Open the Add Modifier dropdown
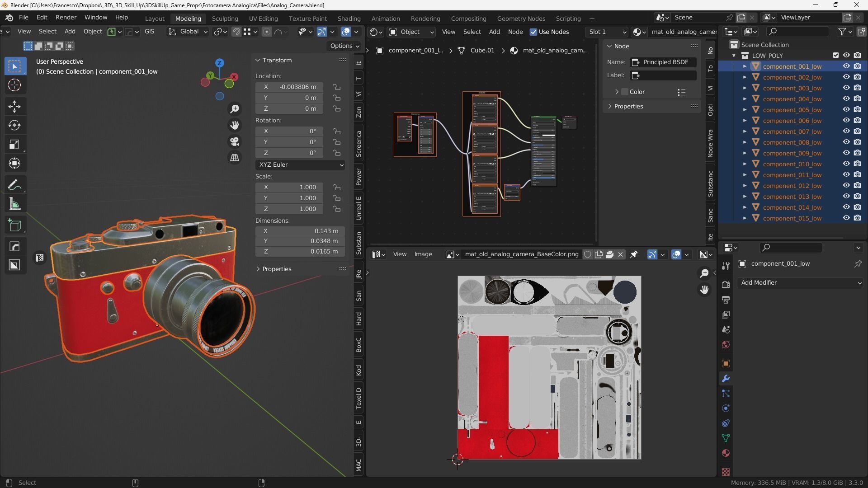Viewport: 868px width, 488px height. [800, 282]
